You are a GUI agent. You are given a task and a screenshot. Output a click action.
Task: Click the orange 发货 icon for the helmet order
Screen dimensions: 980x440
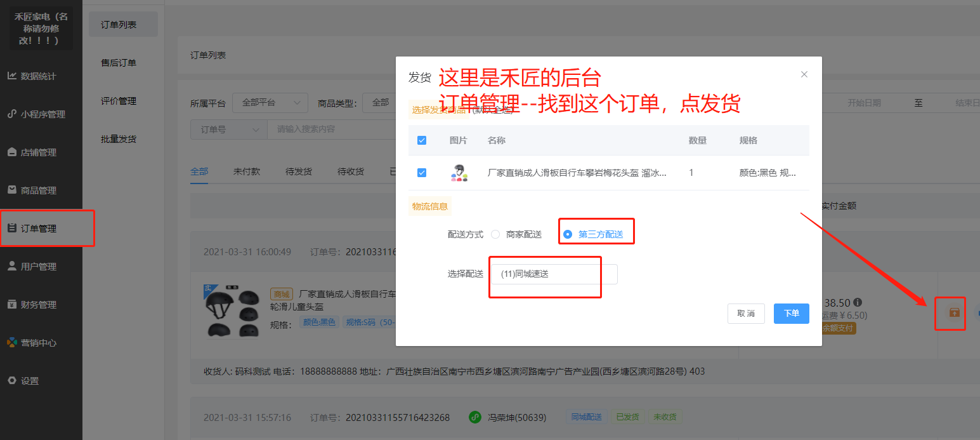pyautogui.click(x=953, y=312)
